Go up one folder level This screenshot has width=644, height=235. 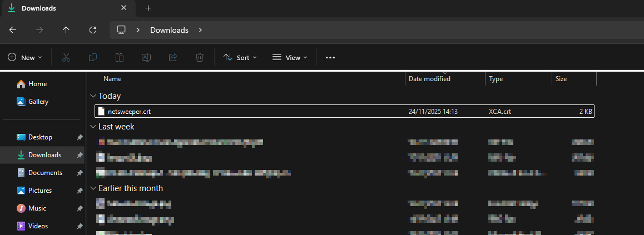point(66,30)
